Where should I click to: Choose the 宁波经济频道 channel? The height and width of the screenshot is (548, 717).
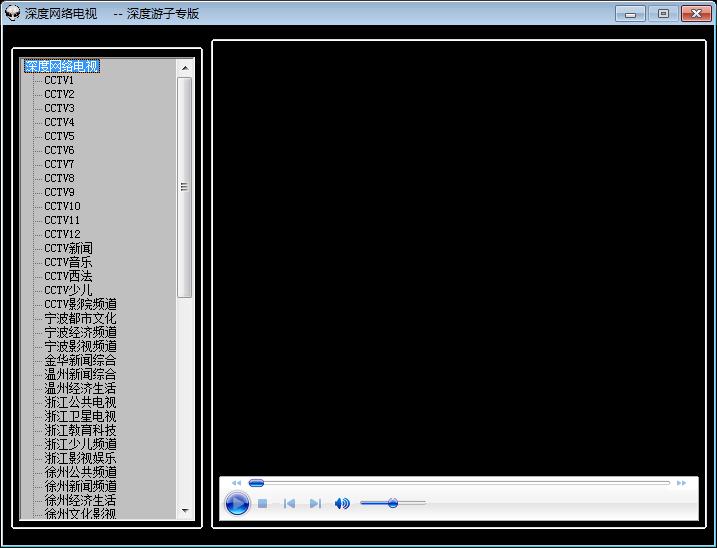pos(80,333)
